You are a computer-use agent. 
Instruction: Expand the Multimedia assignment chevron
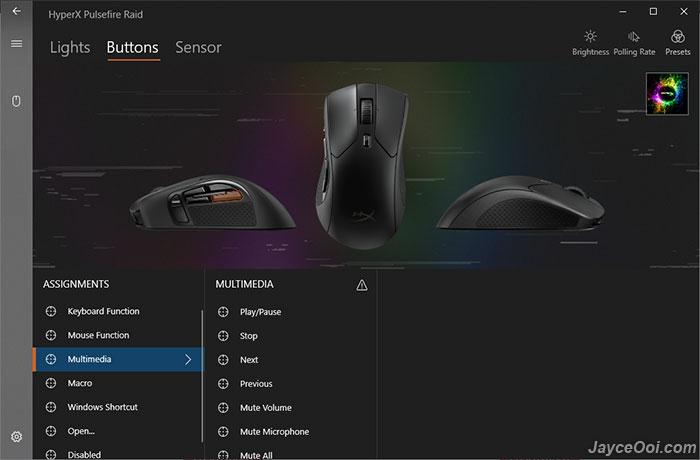click(x=188, y=359)
